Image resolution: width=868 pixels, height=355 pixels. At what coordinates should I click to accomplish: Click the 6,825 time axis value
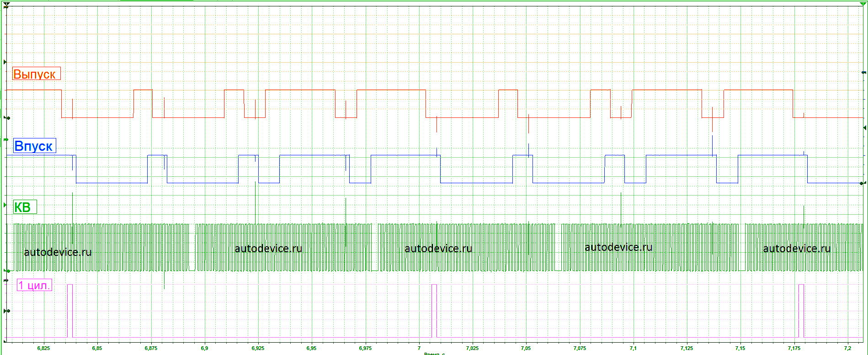pos(43,349)
